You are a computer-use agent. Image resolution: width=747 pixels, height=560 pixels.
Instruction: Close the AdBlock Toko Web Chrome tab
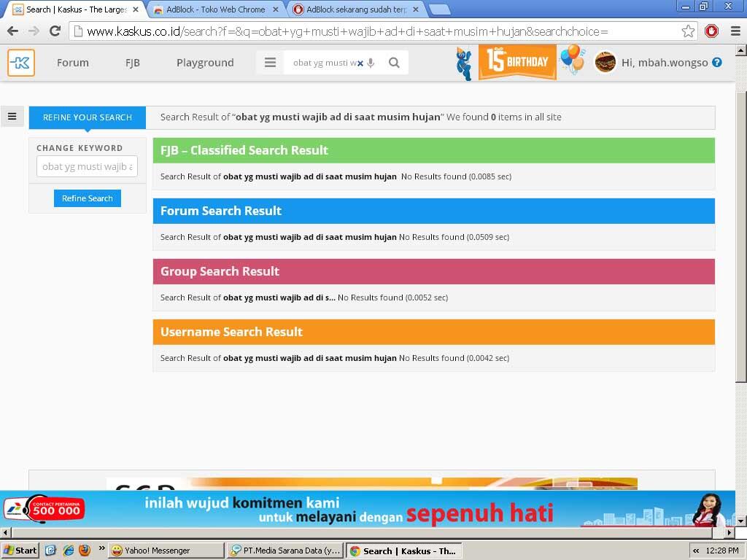click(275, 9)
